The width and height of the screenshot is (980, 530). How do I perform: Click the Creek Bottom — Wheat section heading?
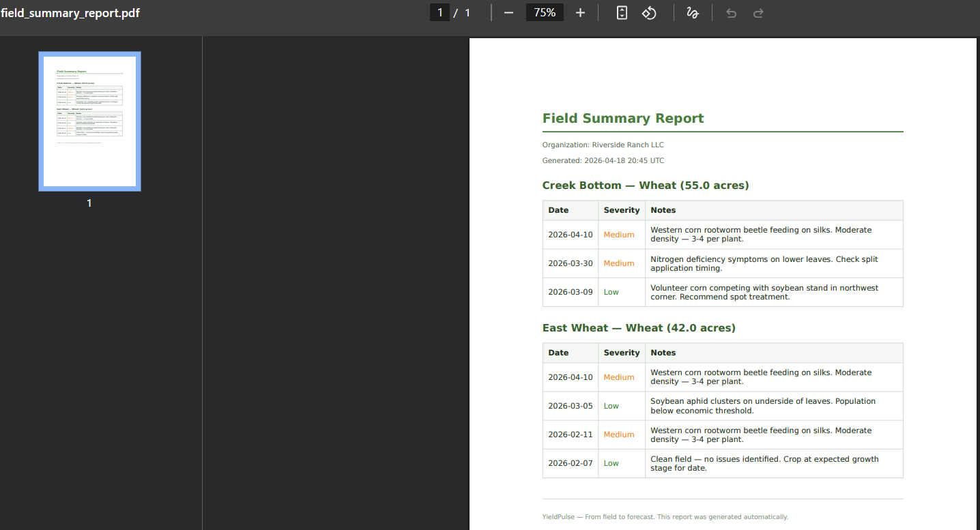click(x=645, y=186)
